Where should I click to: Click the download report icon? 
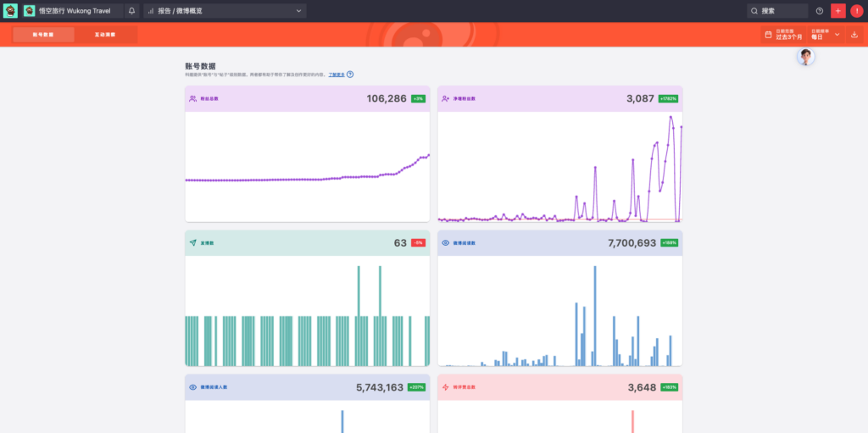pos(854,35)
